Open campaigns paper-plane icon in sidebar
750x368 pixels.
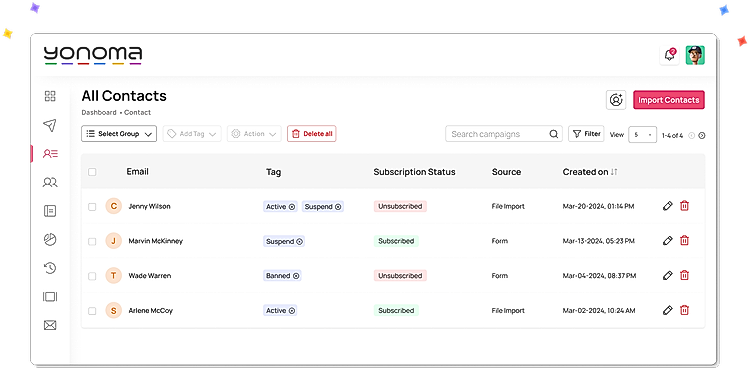pos(50,125)
